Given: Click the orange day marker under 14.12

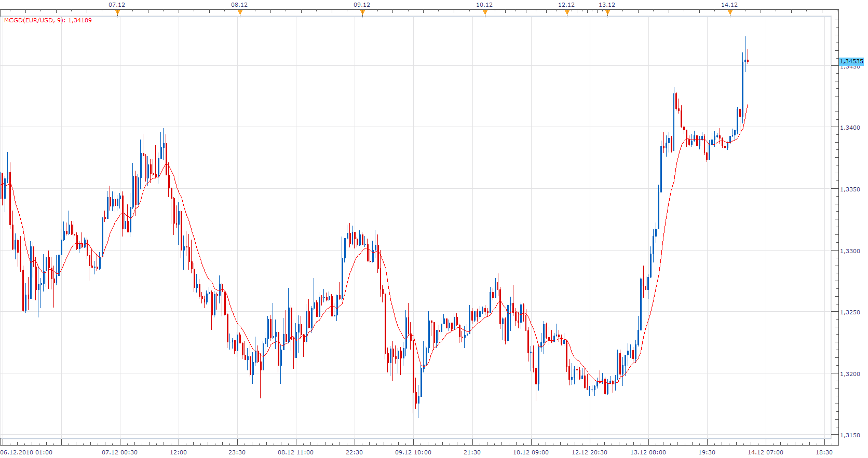Looking at the screenshot, I should (730, 13).
